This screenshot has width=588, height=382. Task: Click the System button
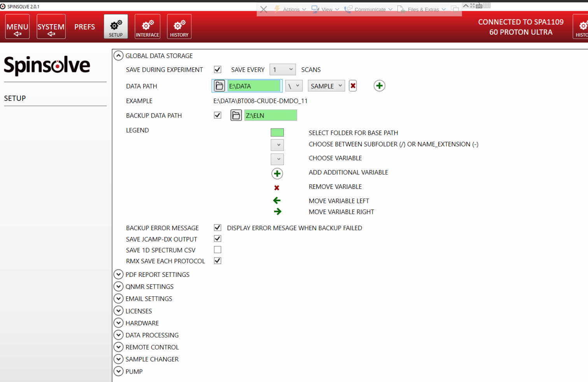[51, 26]
